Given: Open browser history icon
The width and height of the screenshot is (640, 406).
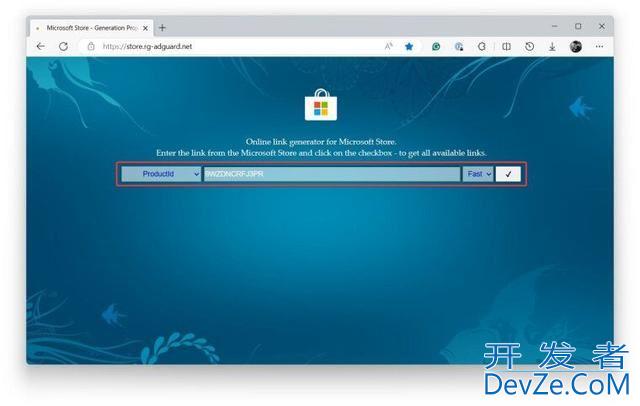Looking at the screenshot, I should [x=529, y=47].
